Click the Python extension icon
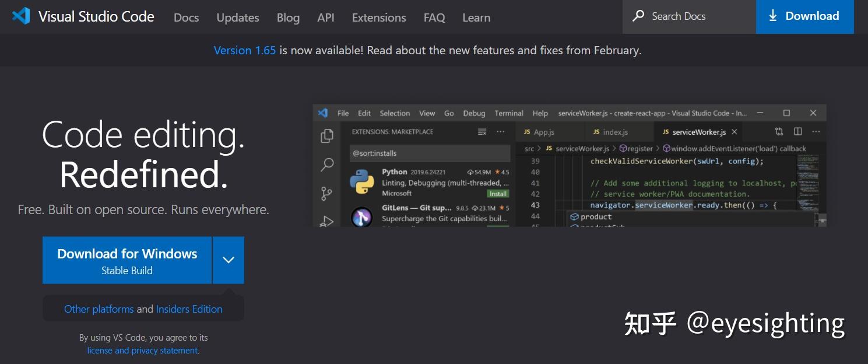 [x=361, y=182]
